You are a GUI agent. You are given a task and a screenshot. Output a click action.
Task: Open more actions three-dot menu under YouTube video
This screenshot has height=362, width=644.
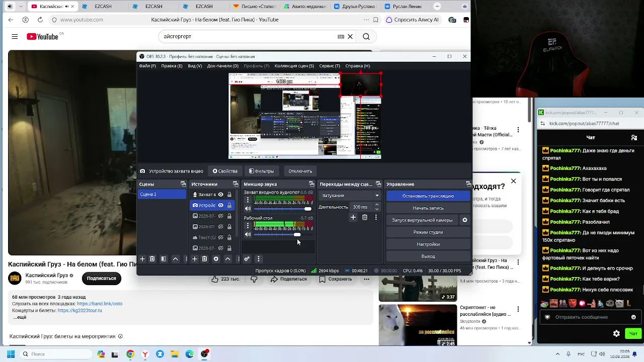coord(366,279)
